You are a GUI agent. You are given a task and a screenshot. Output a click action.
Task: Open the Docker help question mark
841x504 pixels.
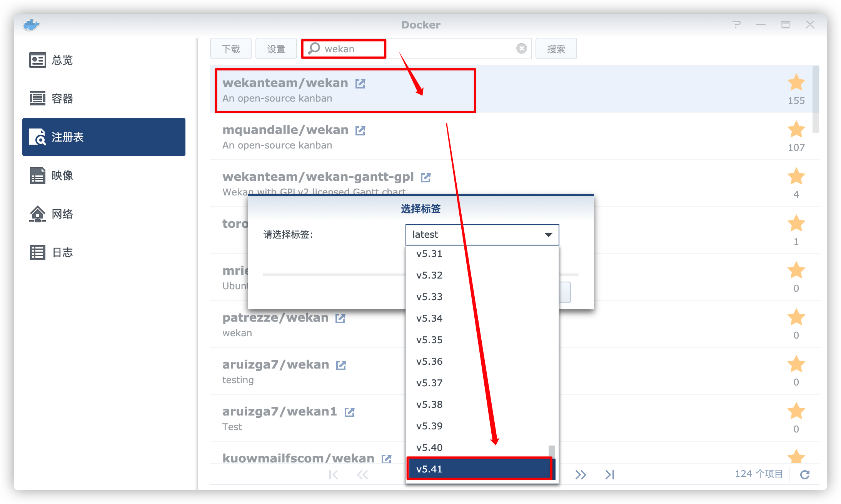coord(736,25)
